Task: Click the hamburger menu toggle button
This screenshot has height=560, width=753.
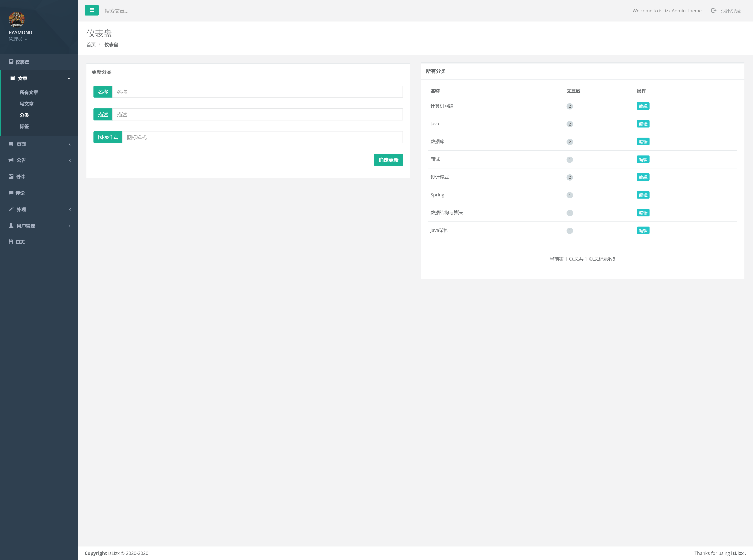Action: coord(92,10)
